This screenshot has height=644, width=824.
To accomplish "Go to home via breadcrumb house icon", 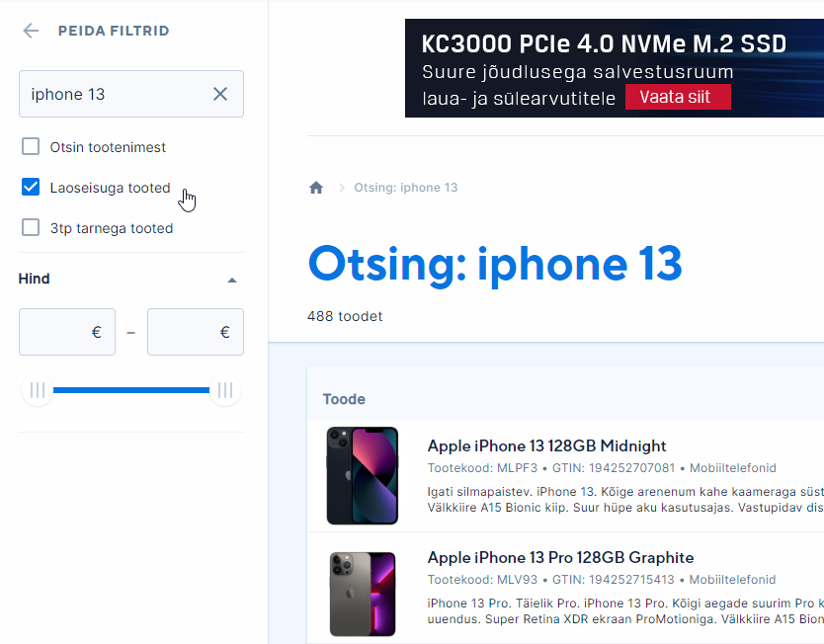I will (x=316, y=188).
